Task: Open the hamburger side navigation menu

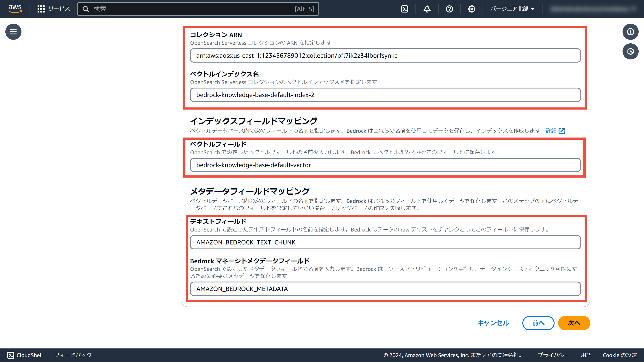Action: click(13, 32)
